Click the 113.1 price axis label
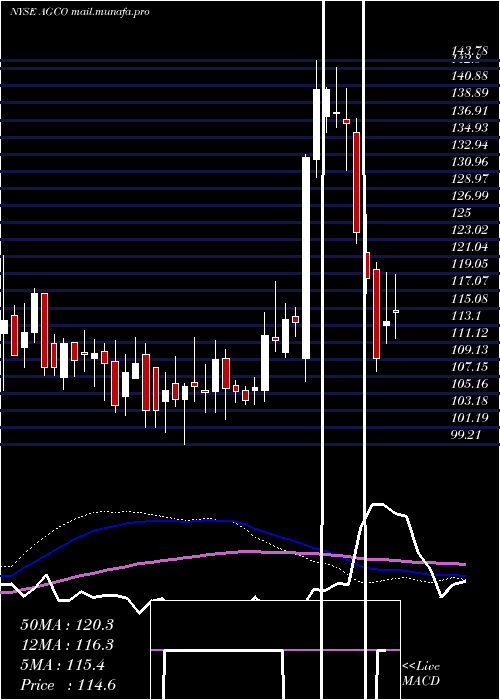This screenshot has width=500, height=700. 466,315
